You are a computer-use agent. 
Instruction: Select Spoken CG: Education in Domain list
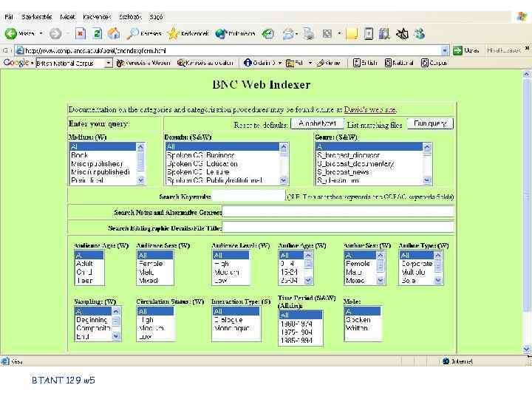click(x=222, y=163)
